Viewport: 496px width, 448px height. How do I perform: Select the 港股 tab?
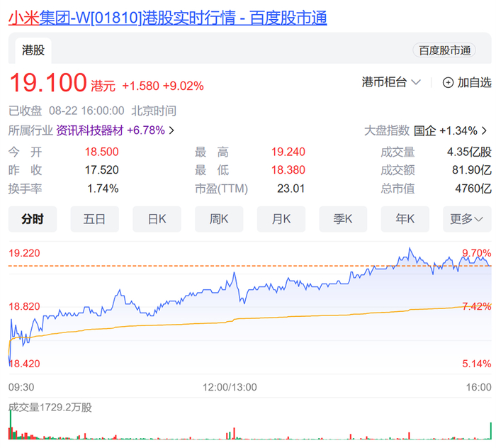[x=33, y=50]
